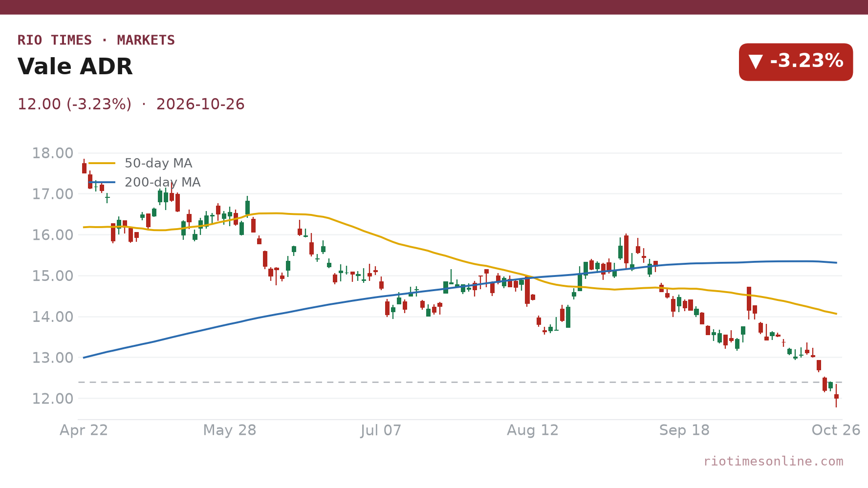The width and height of the screenshot is (868, 488).
Task: Click the '15.00' y-axis label
Action: tap(53, 276)
